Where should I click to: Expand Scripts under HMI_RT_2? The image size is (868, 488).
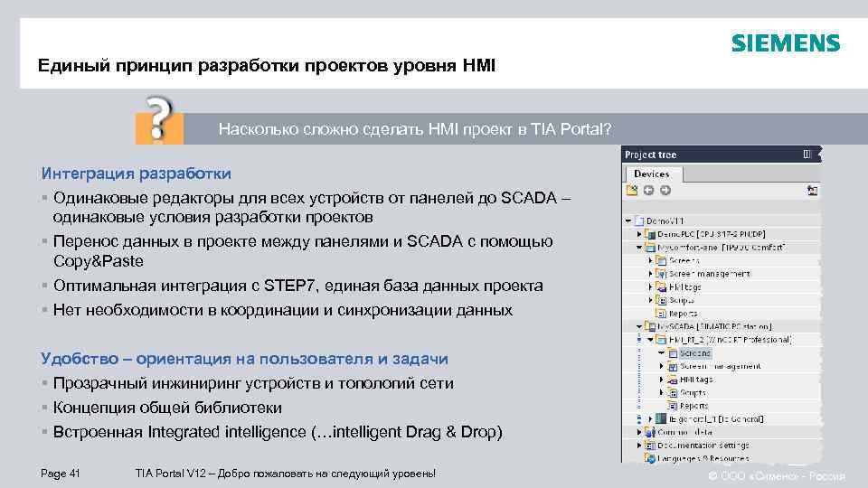pos(662,393)
